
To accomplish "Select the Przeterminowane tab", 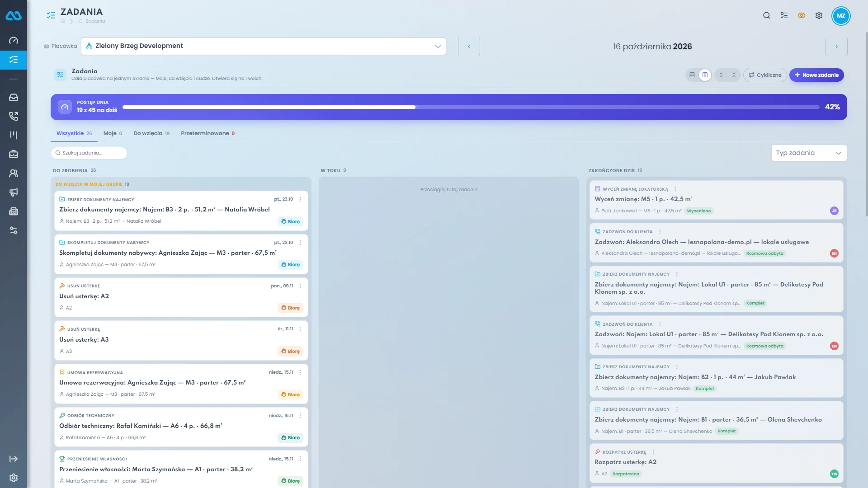I will (x=208, y=133).
